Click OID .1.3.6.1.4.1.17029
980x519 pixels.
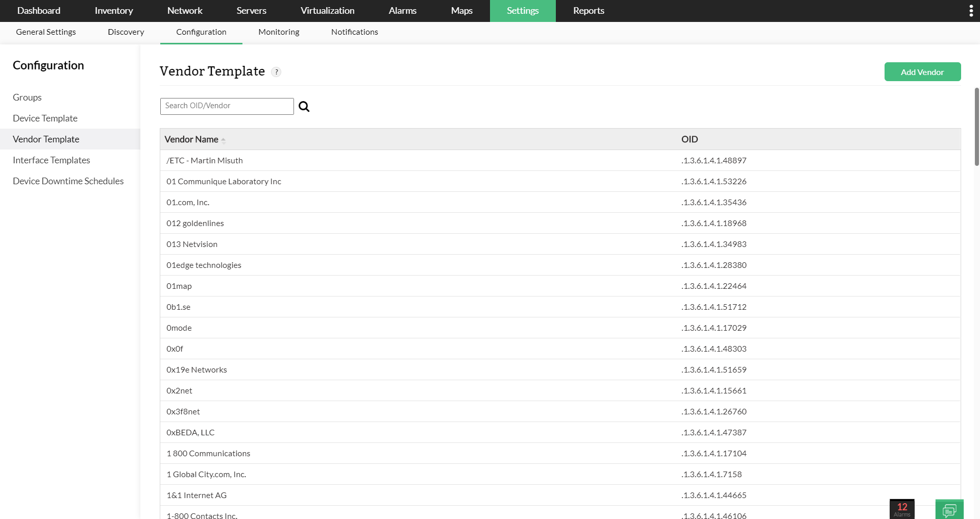(714, 328)
